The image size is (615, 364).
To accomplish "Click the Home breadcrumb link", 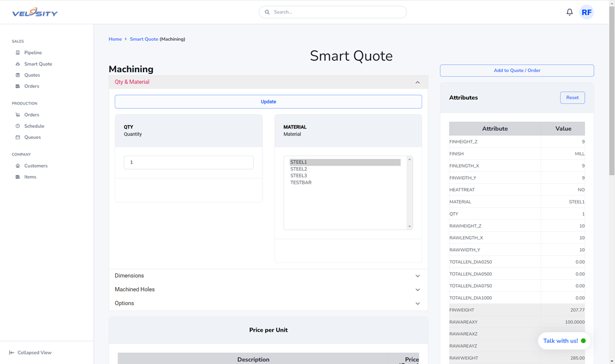I will pos(115,39).
